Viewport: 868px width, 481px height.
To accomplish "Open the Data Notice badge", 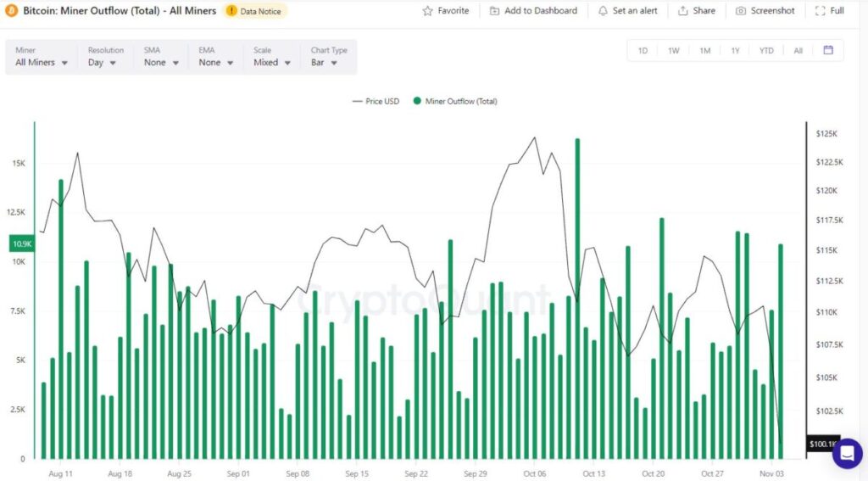I will 254,11.
